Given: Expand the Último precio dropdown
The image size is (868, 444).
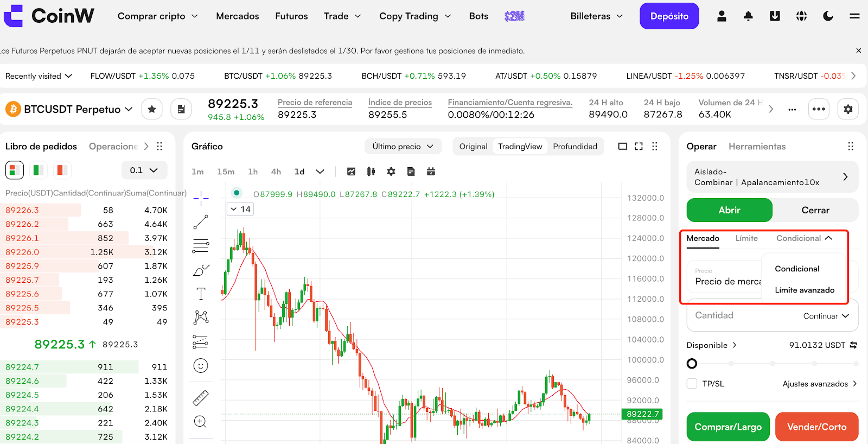Looking at the screenshot, I should [x=403, y=147].
